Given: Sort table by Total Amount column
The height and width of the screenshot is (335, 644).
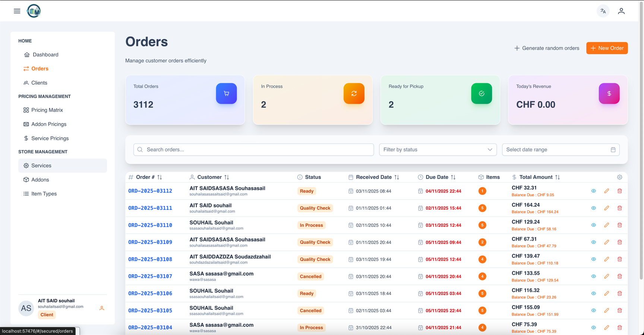Looking at the screenshot, I should [x=557, y=177].
